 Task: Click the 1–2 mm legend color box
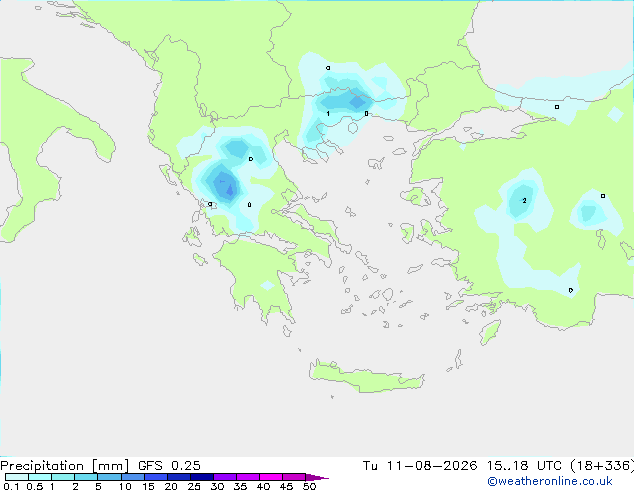click(x=63, y=477)
